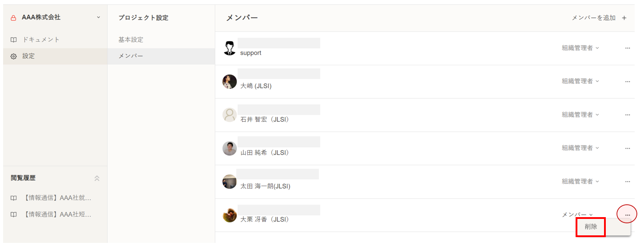Viewport: 644px width, 246px height.
Task: Click the plus icon to add member
Action: click(624, 18)
